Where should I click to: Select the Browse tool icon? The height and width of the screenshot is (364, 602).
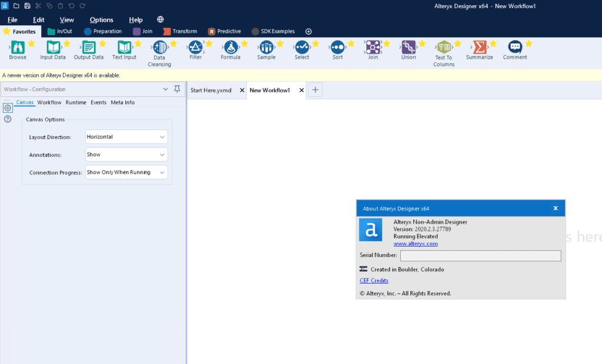(x=18, y=47)
